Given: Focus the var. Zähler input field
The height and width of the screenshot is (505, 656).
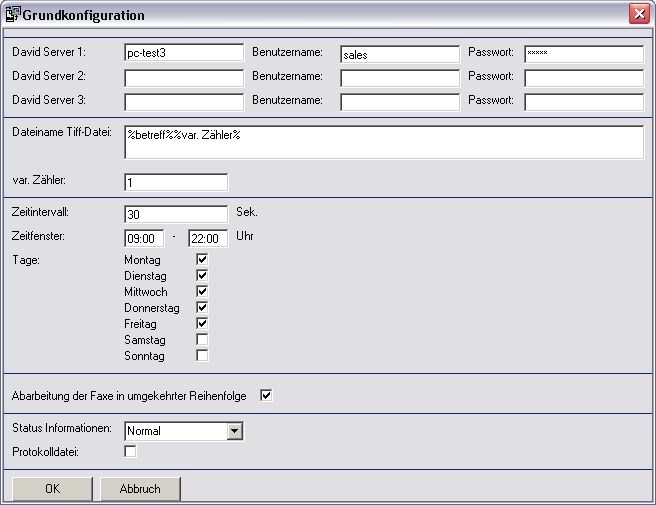Looking at the screenshot, I should point(176,182).
